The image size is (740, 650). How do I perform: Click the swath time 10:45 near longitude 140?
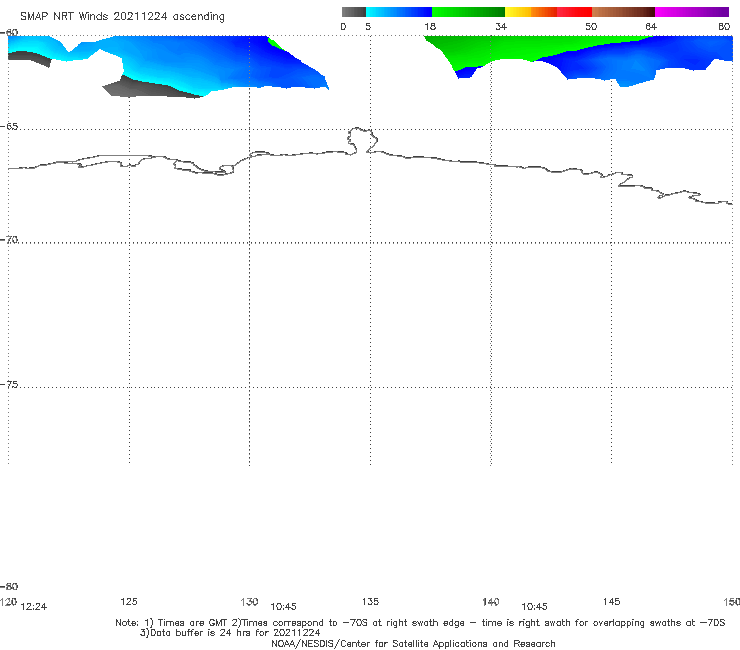coord(534,607)
